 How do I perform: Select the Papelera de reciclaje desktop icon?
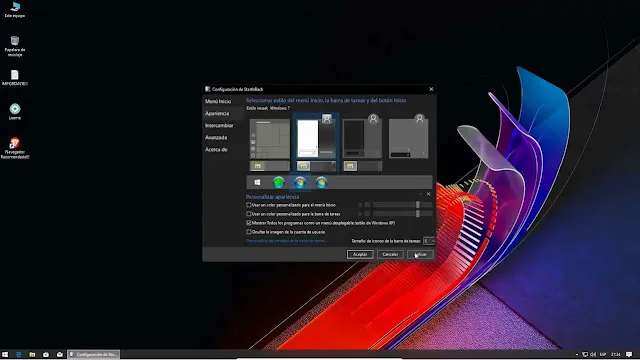tap(15, 46)
